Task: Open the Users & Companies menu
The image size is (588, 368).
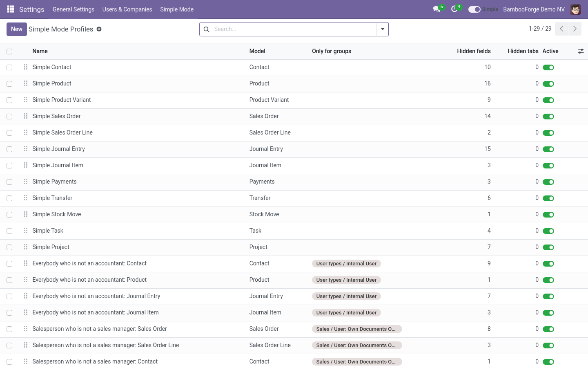Action: [x=127, y=9]
